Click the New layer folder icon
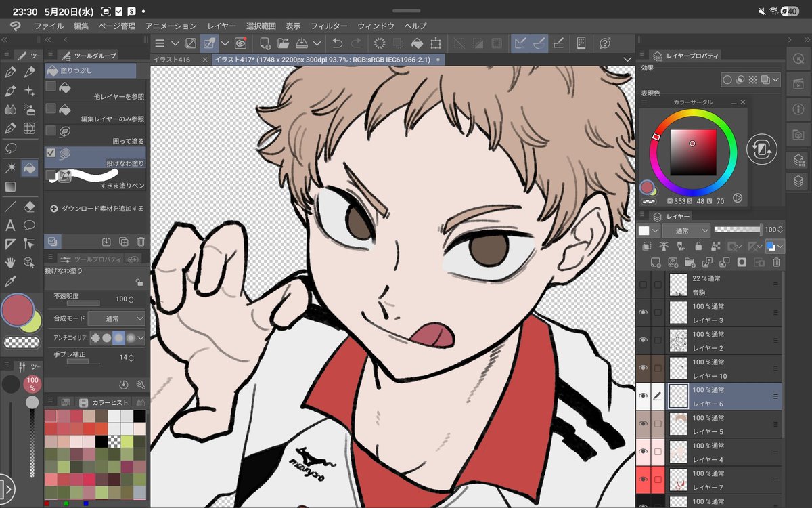812x508 pixels. coord(690,262)
